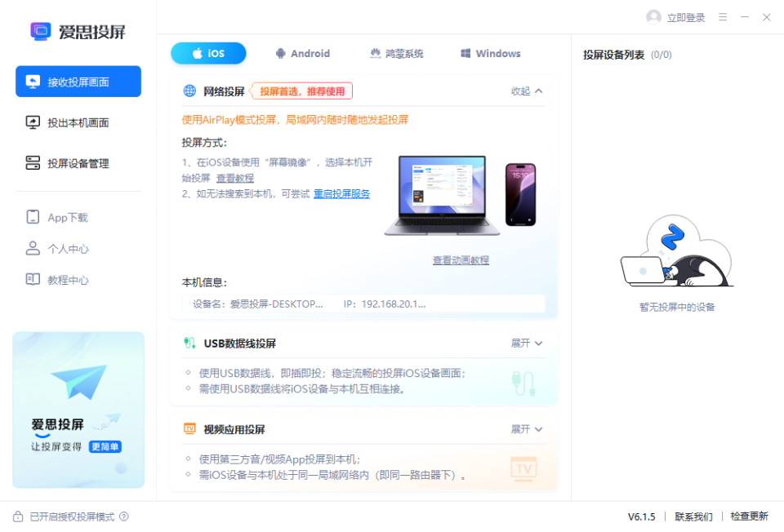Click 已开启授权投屏模式 status text

pyautogui.click(x=72, y=516)
